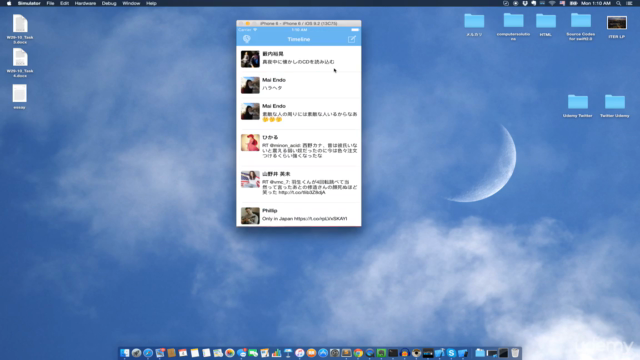Open the File menu

coord(50,3)
